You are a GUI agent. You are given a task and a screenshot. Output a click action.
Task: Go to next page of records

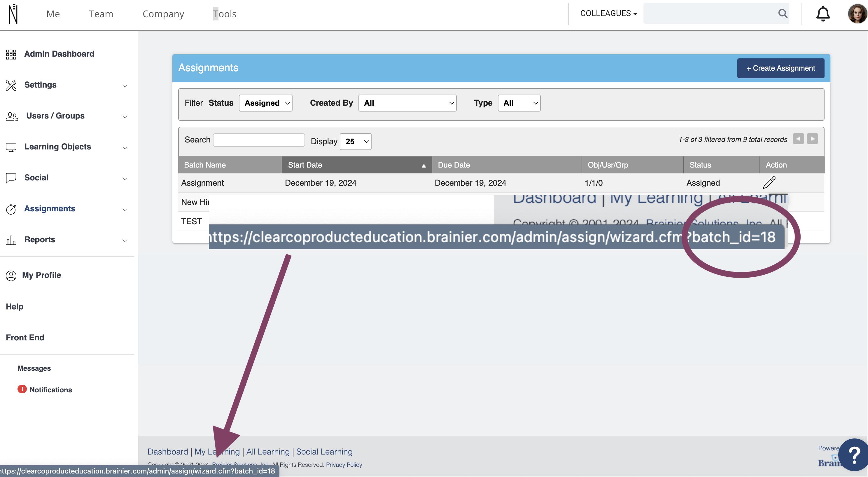tap(812, 139)
